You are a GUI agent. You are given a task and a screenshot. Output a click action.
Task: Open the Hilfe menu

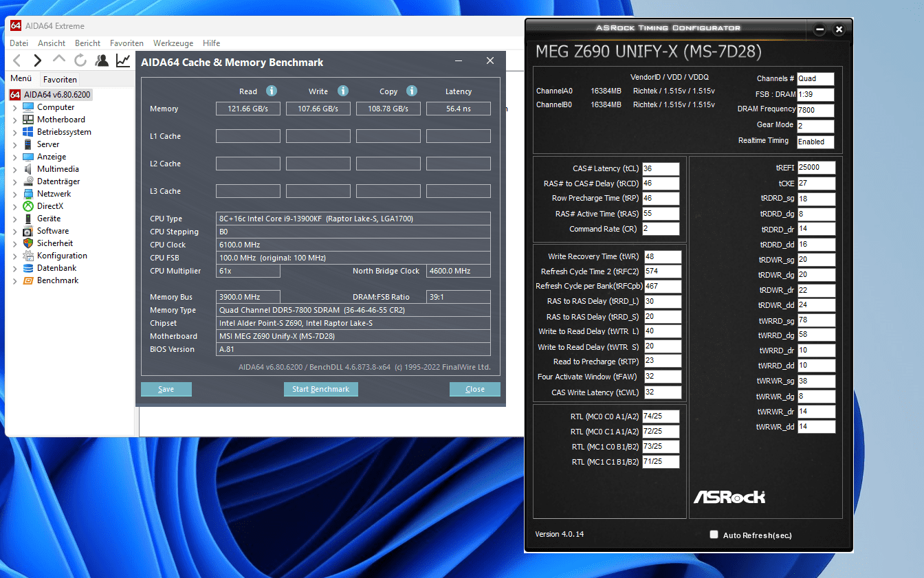point(212,43)
